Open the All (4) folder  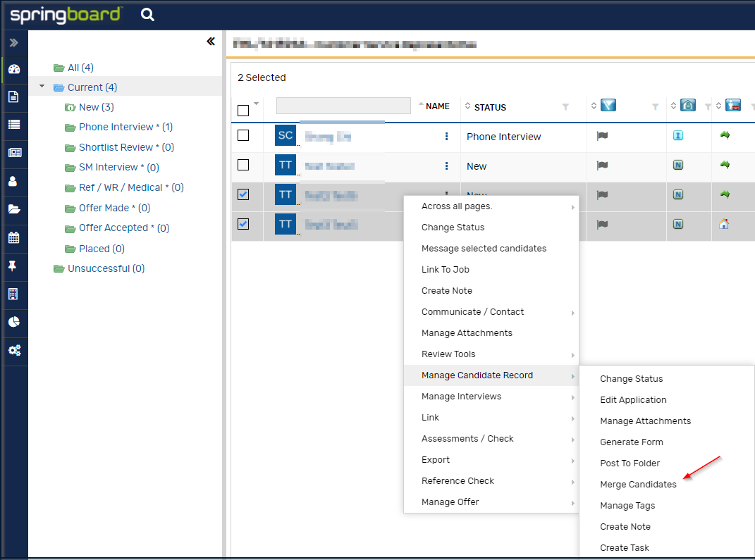(x=80, y=68)
